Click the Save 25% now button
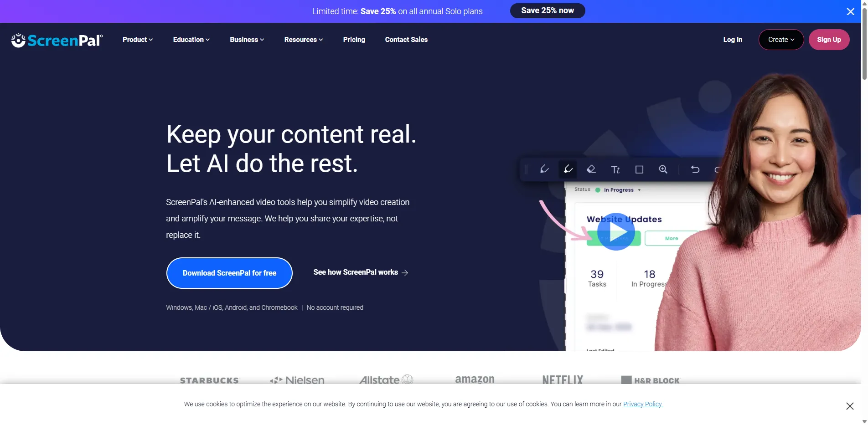 tap(547, 10)
